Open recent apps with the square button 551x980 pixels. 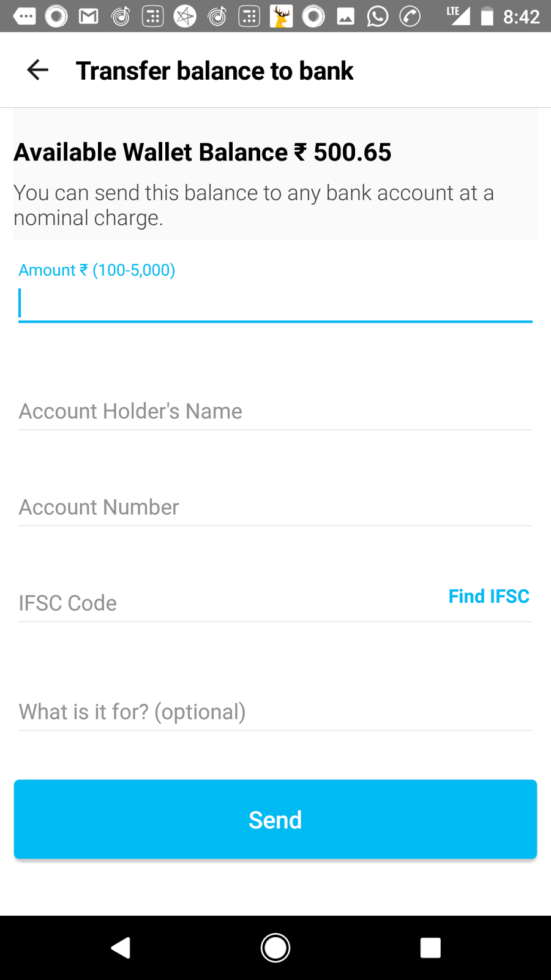coord(430,948)
